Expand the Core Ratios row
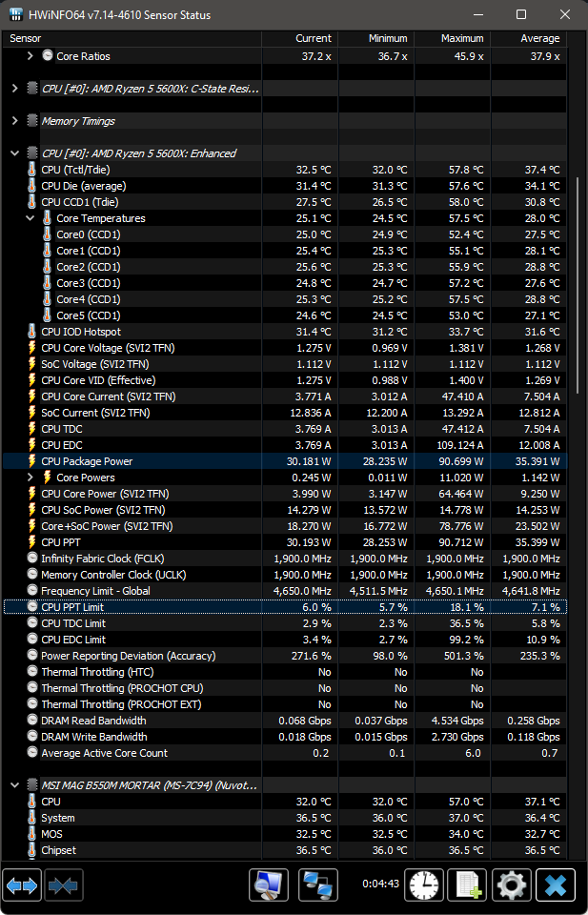Image resolution: width=588 pixels, height=915 pixels. (x=30, y=56)
